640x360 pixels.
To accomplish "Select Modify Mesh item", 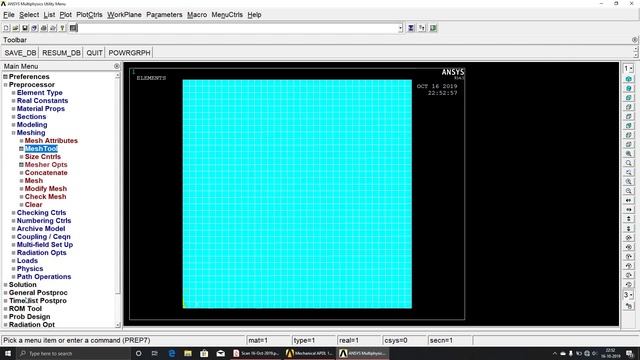I will point(46,189).
